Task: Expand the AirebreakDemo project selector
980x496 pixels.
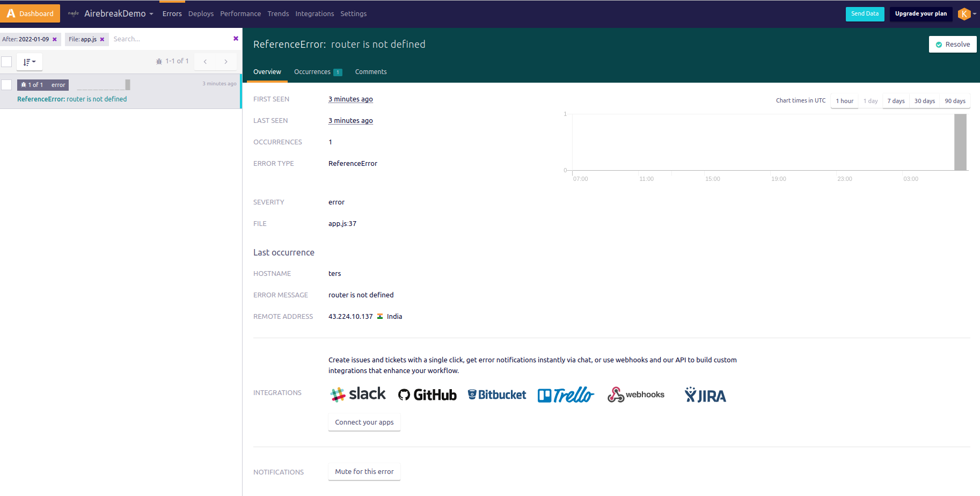Action: point(118,13)
